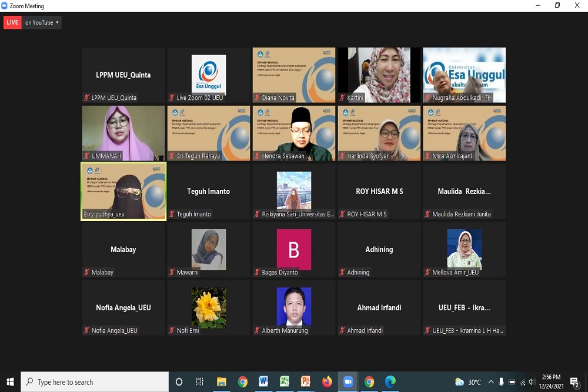This screenshot has height=392, width=588.
Task: Click the Zoom app taskbar icon
Action: [348, 382]
